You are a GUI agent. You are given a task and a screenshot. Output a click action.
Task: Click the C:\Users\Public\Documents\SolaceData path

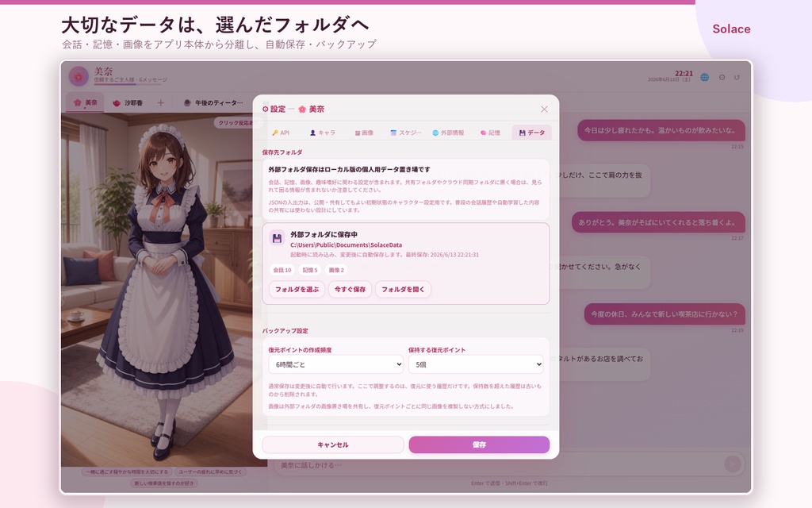pyautogui.click(x=346, y=244)
